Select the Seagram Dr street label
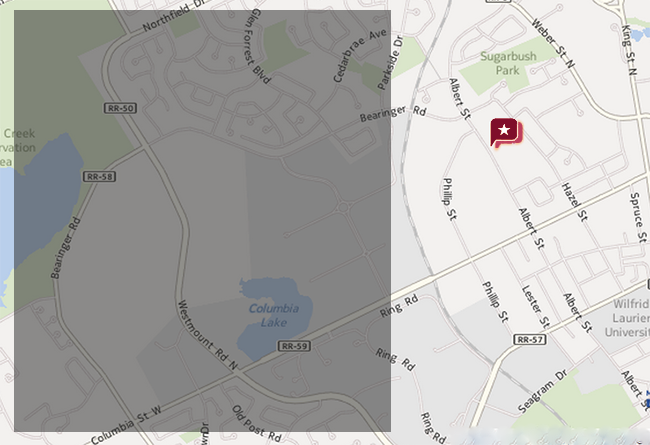The height and width of the screenshot is (445, 650). pyautogui.click(x=542, y=392)
